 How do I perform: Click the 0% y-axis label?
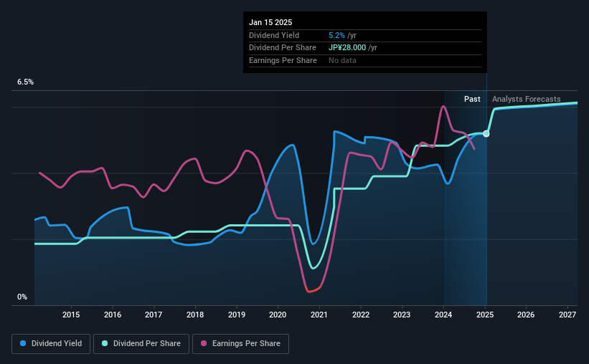(x=22, y=297)
